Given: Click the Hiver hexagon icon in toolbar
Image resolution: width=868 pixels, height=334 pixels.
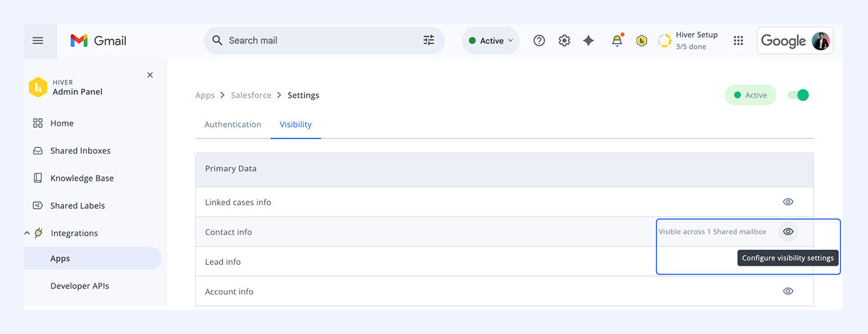Looking at the screenshot, I should pyautogui.click(x=641, y=41).
